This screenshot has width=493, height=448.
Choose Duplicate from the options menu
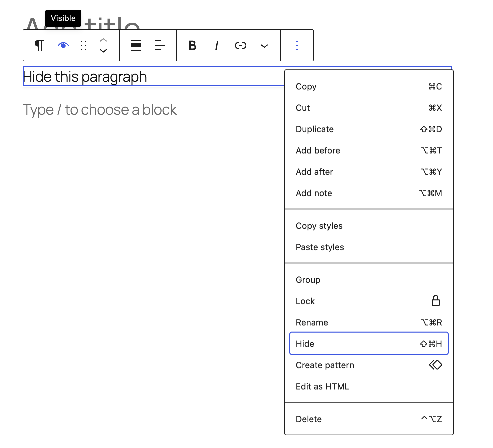point(369,129)
